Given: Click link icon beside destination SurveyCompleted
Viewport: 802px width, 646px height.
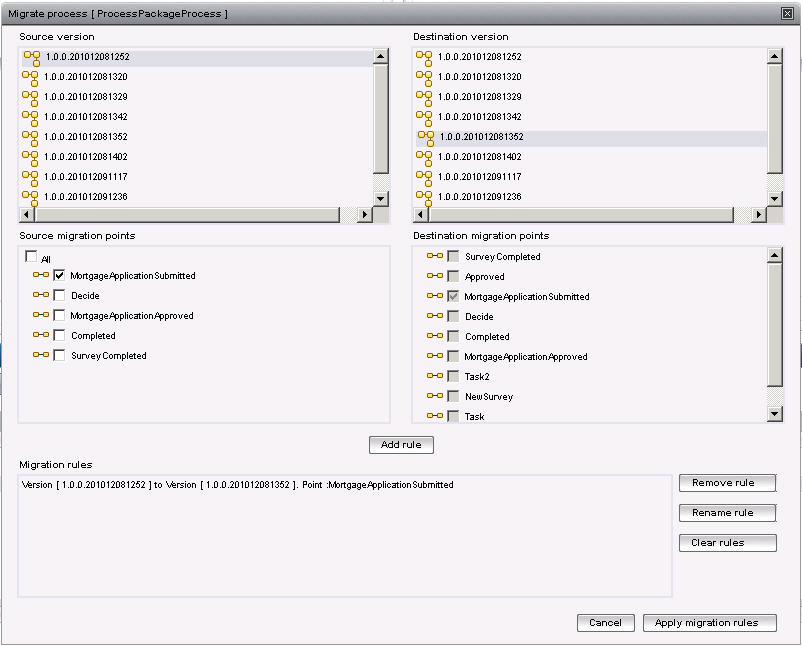Looking at the screenshot, I should coord(435,255).
